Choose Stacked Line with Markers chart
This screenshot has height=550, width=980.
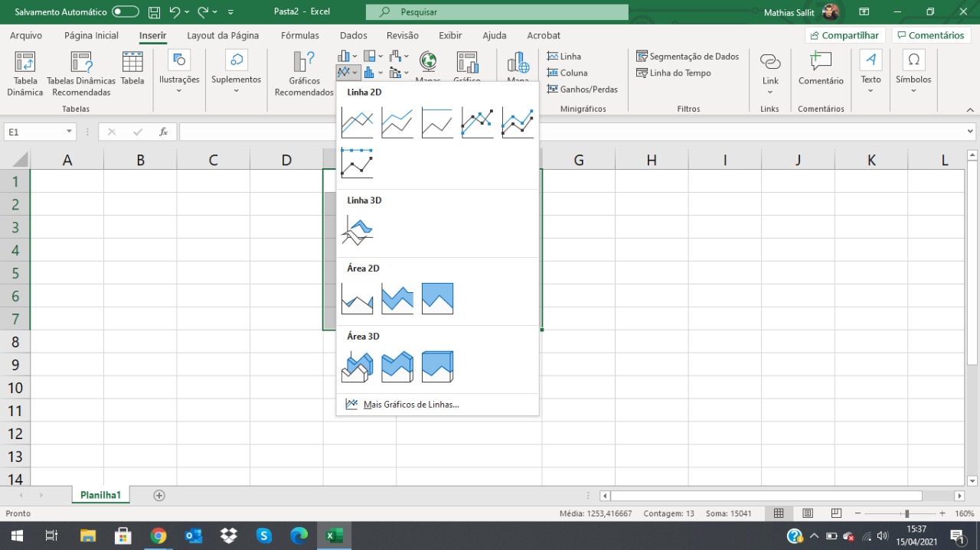click(x=518, y=122)
